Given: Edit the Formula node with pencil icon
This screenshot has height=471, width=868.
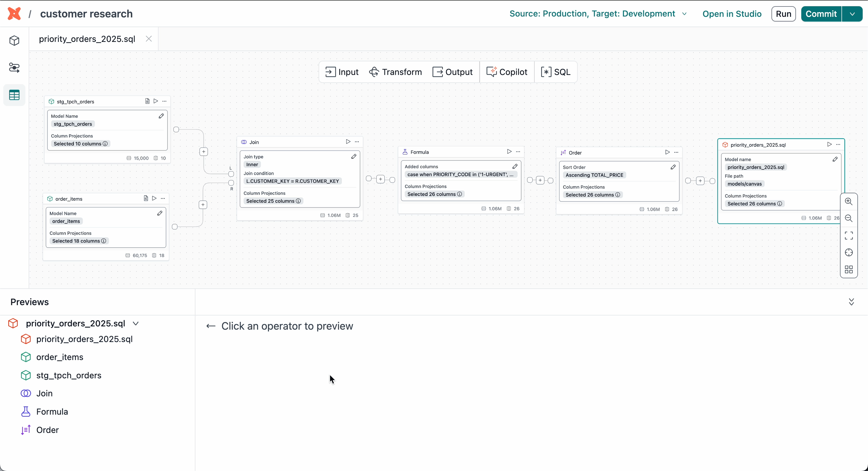Looking at the screenshot, I should [x=515, y=166].
